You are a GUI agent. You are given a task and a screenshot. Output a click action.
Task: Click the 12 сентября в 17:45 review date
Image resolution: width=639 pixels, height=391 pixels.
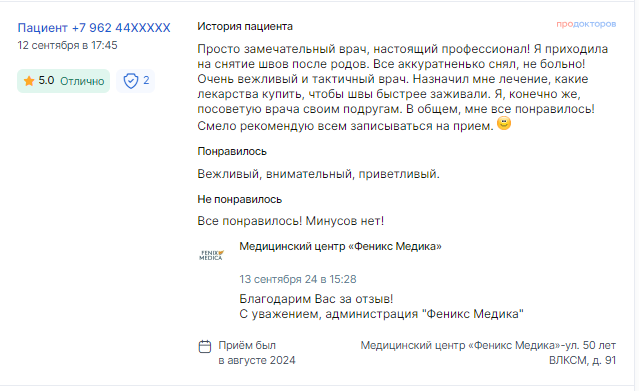coord(67,45)
